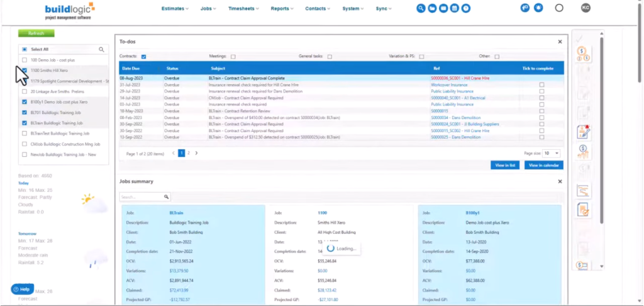Screen dimensions: 644x306
Task: Close the Jobs summary panel with X
Action: (x=560, y=181)
